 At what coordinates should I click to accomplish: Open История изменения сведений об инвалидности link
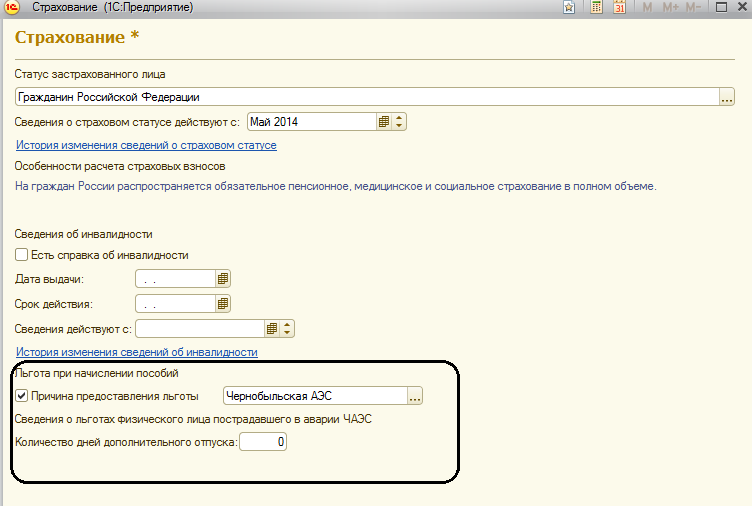[x=137, y=352]
